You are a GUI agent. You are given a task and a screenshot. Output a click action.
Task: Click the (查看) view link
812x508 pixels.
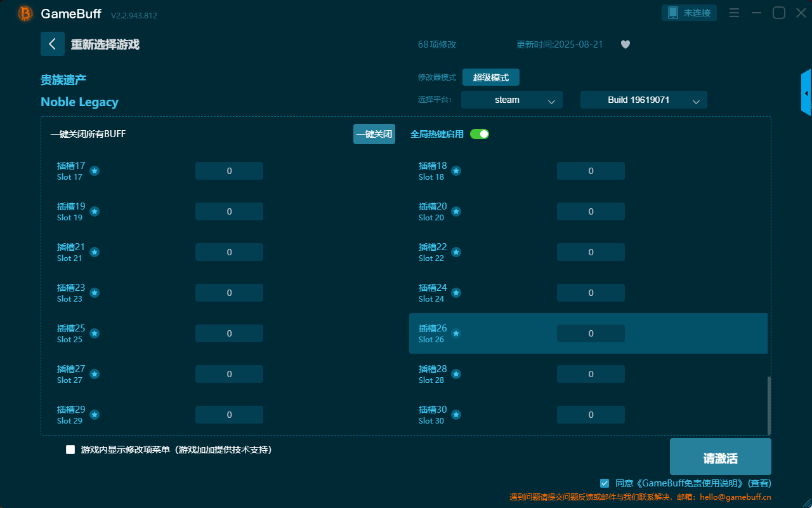[x=759, y=483]
